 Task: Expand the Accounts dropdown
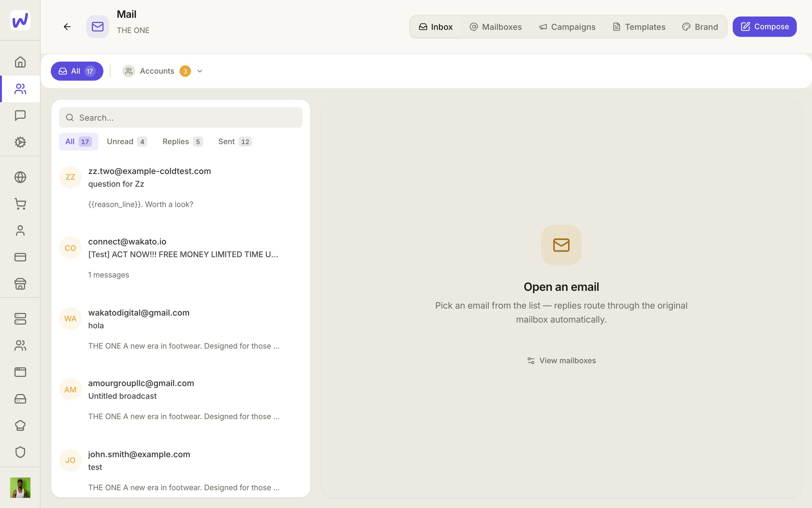tap(163, 71)
